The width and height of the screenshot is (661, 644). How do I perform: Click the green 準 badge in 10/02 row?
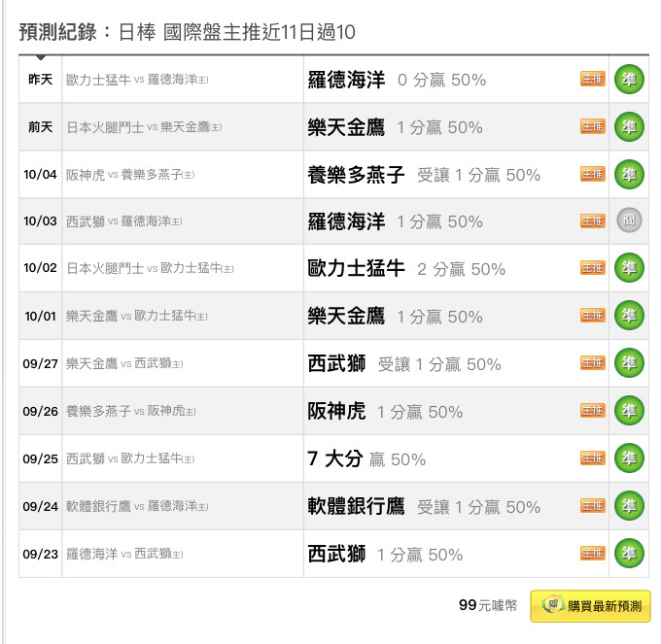(629, 267)
